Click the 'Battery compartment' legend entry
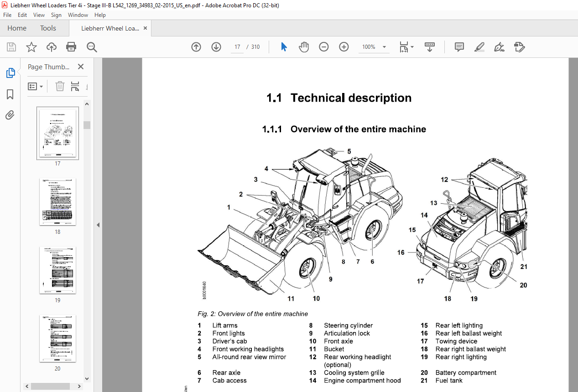Image resolution: width=578 pixels, height=392 pixels. click(466, 372)
